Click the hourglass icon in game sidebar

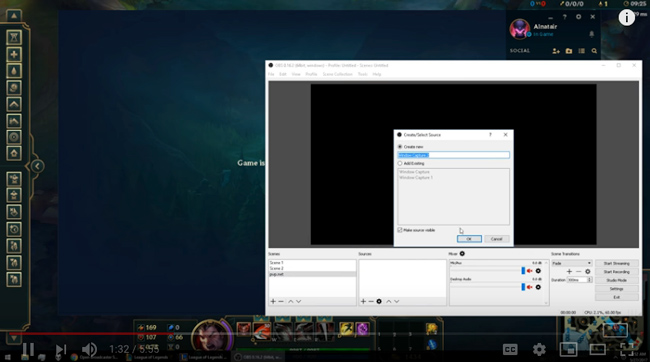coord(14,38)
